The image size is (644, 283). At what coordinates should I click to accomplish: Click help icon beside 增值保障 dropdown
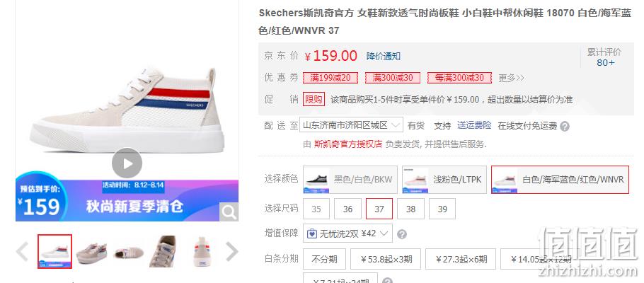[402, 234]
